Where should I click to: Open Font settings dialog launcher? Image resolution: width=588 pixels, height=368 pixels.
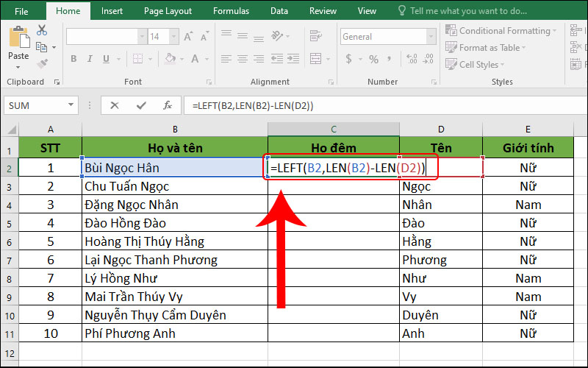click(209, 82)
